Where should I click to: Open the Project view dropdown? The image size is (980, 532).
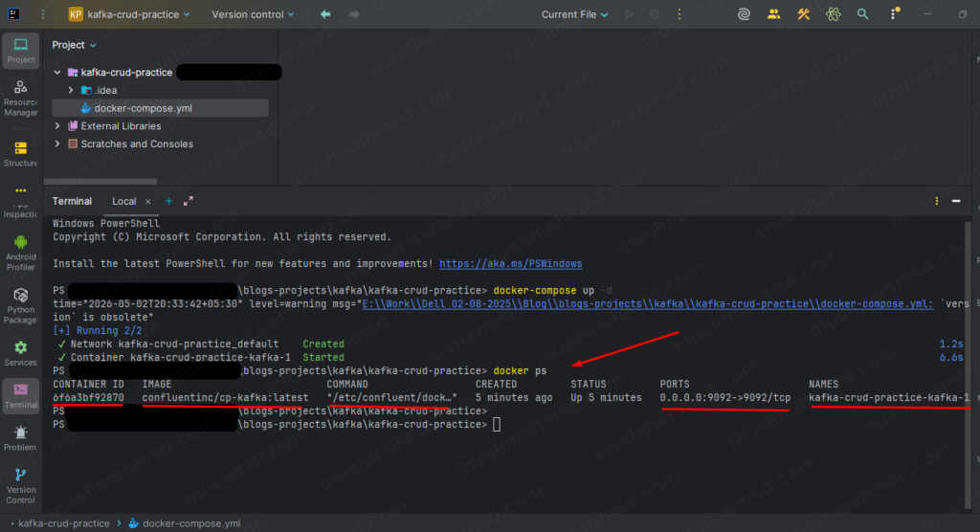(74, 45)
